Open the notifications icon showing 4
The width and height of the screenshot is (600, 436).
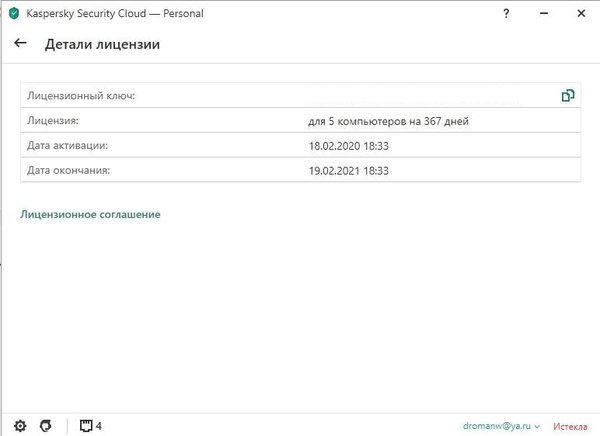[91, 426]
